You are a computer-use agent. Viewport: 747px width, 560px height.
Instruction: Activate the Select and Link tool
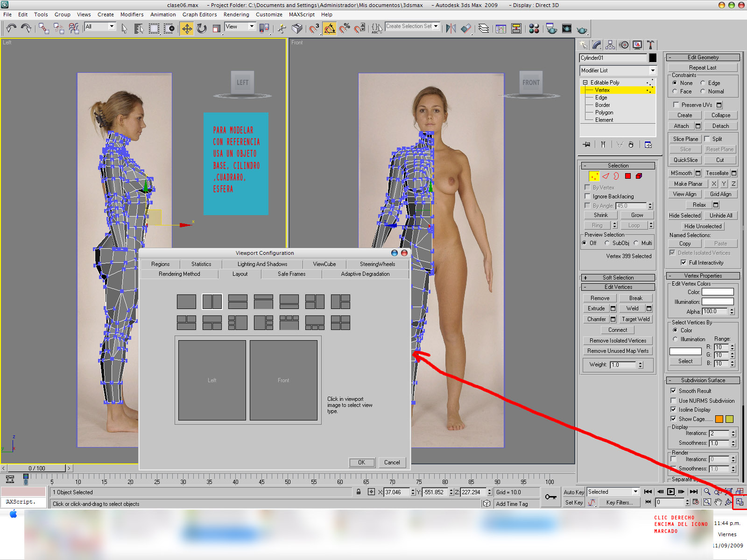pyautogui.click(x=44, y=28)
